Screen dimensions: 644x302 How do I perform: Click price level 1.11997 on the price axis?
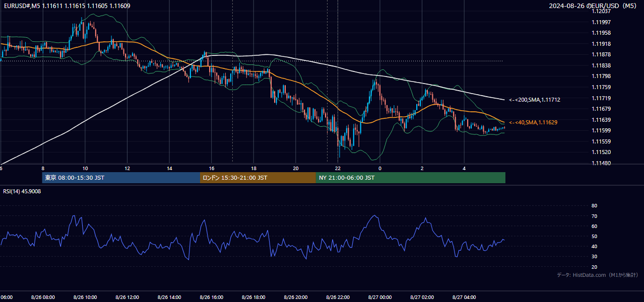(x=601, y=22)
